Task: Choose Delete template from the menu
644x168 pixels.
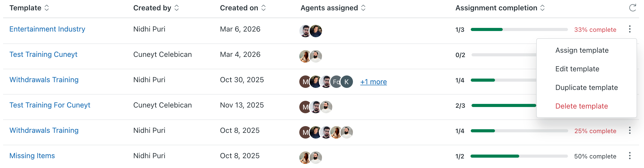Action: coord(582,106)
